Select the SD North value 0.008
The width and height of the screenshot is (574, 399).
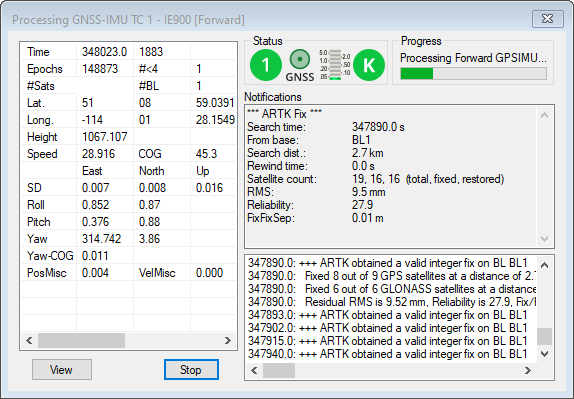point(152,188)
